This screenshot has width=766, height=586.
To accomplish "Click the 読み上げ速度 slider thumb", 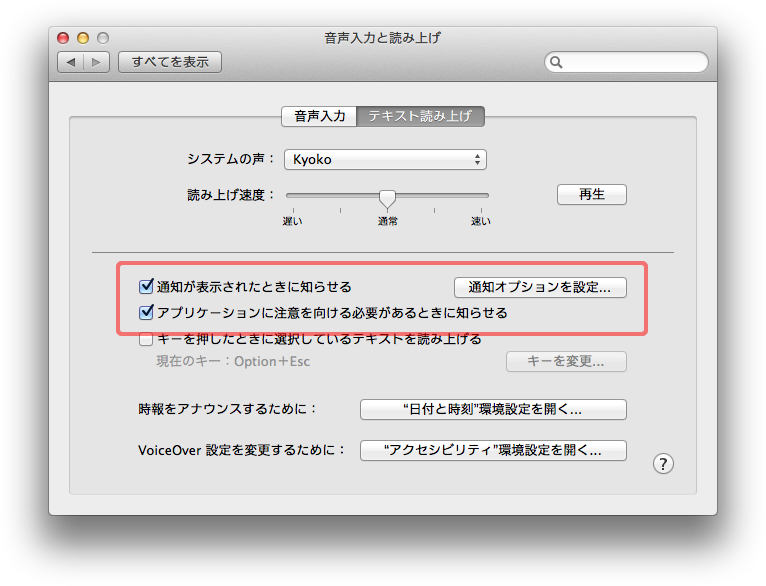I will tap(387, 197).
